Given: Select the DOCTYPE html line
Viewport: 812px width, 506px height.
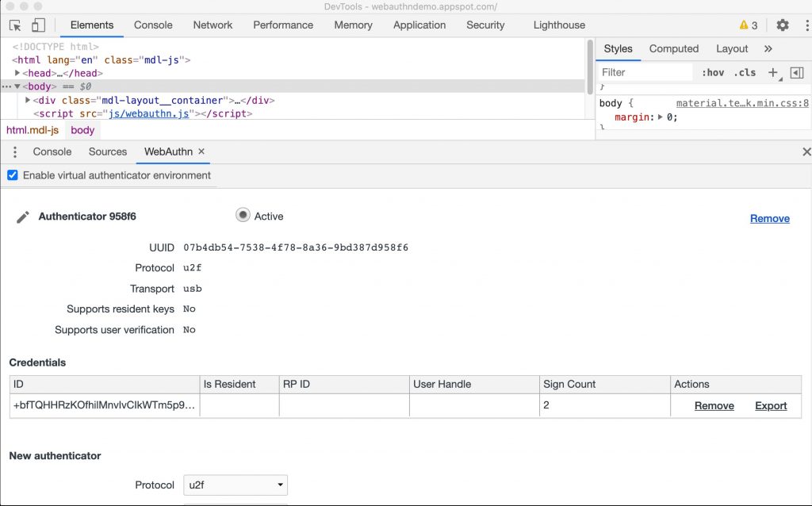Looking at the screenshot, I should [56, 47].
